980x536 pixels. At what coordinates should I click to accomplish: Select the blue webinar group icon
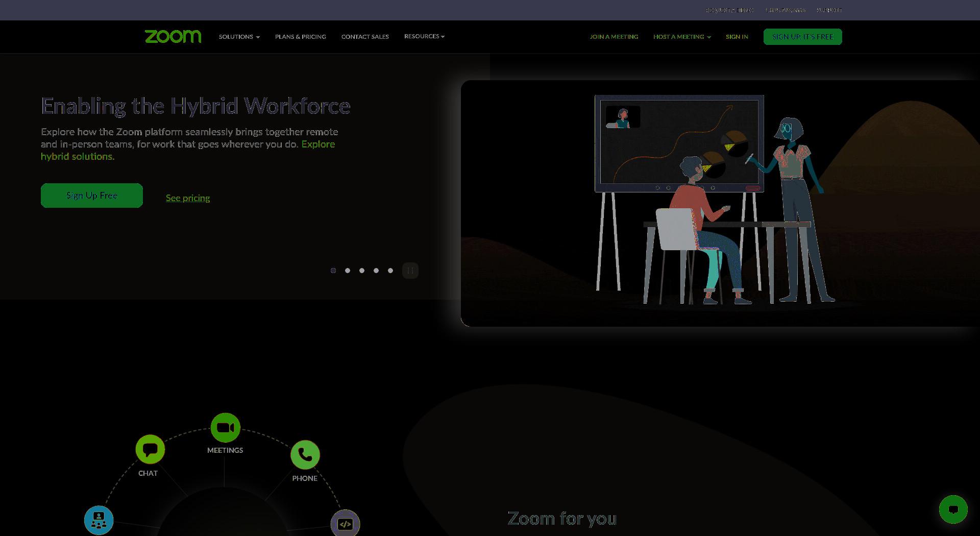click(x=99, y=520)
